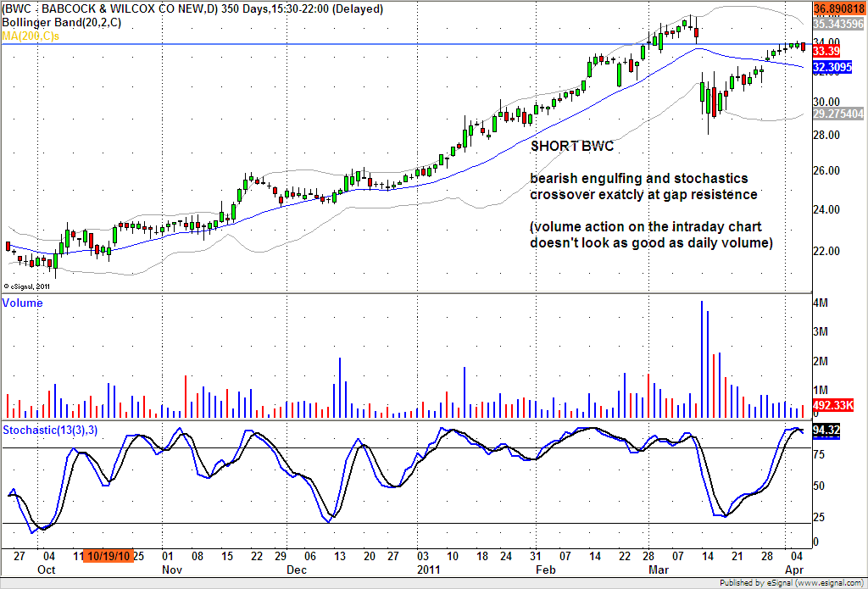Click the Stochastic(13(3),3) study label

pos(50,430)
